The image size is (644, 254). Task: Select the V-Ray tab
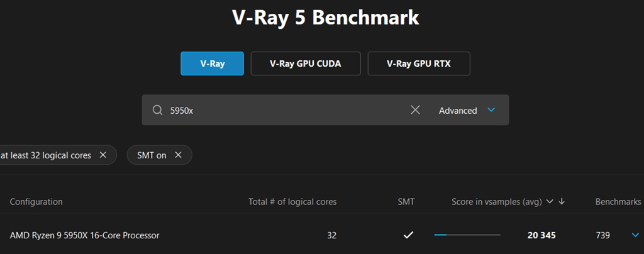pos(212,63)
